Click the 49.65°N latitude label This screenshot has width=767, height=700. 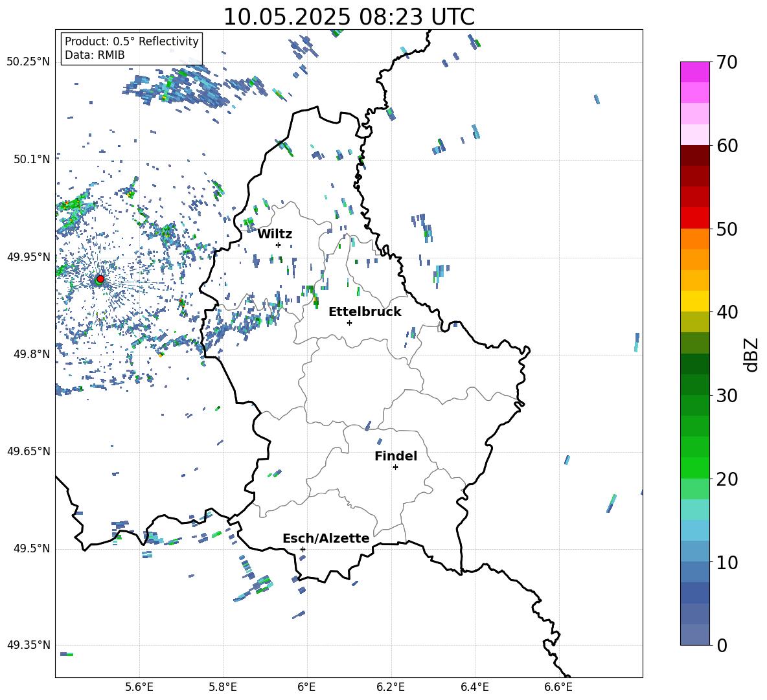(29, 451)
